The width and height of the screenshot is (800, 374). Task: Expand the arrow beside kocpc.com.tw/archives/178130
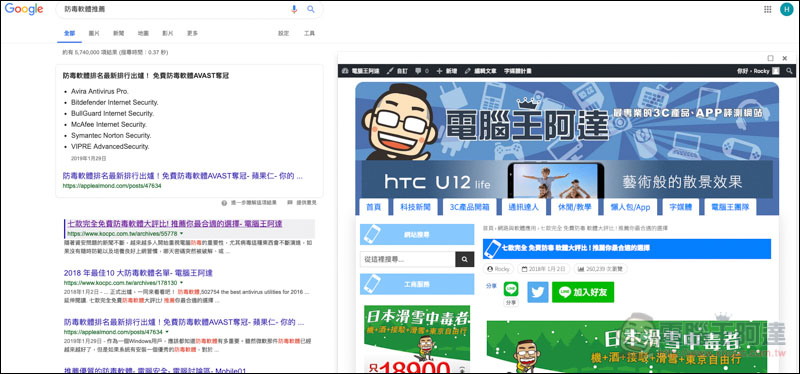tap(181, 283)
